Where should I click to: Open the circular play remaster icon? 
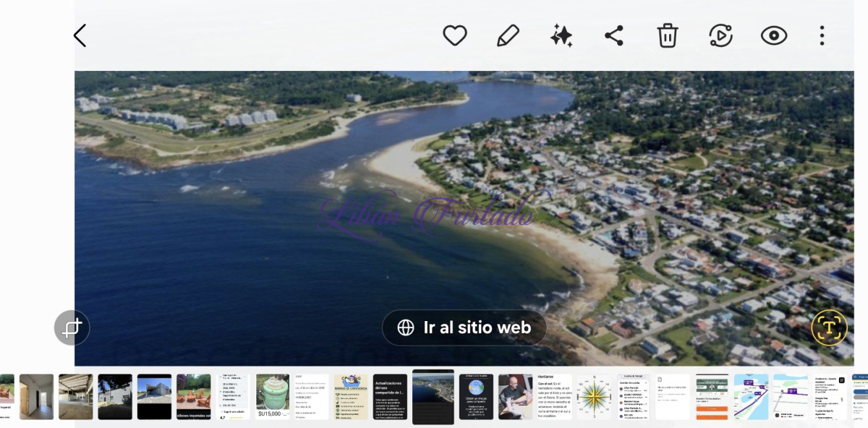[x=720, y=35]
